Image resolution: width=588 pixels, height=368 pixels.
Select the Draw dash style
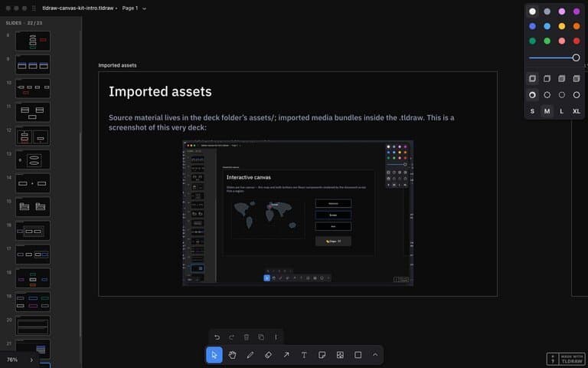coord(532,95)
